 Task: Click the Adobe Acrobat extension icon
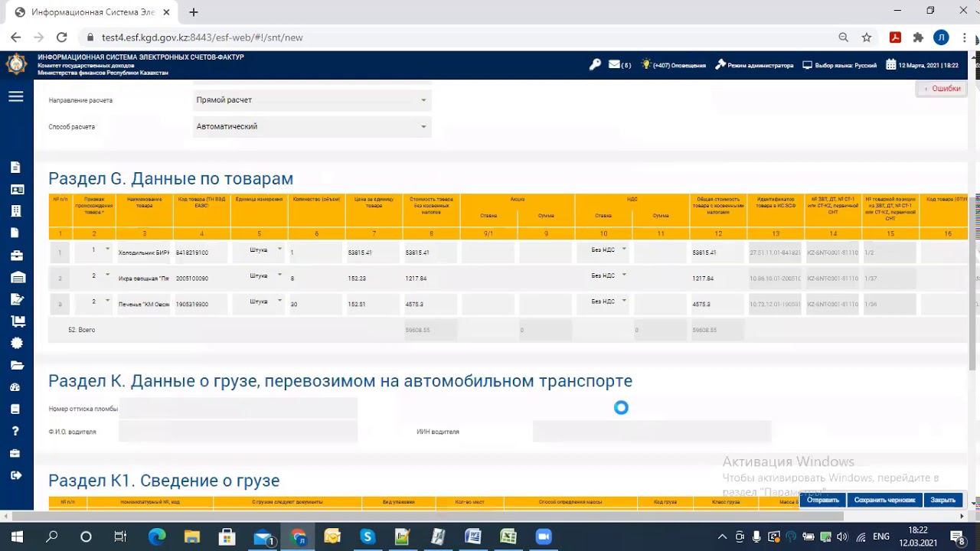pos(895,37)
